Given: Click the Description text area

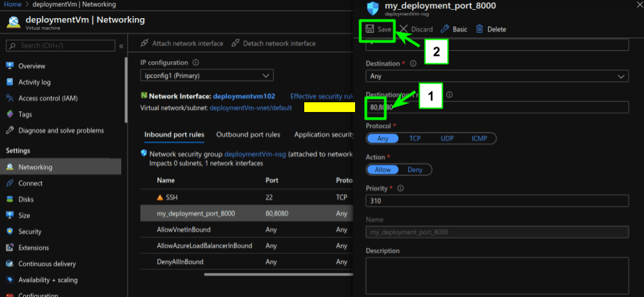Looking at the screenshot, I should (497, 275).
